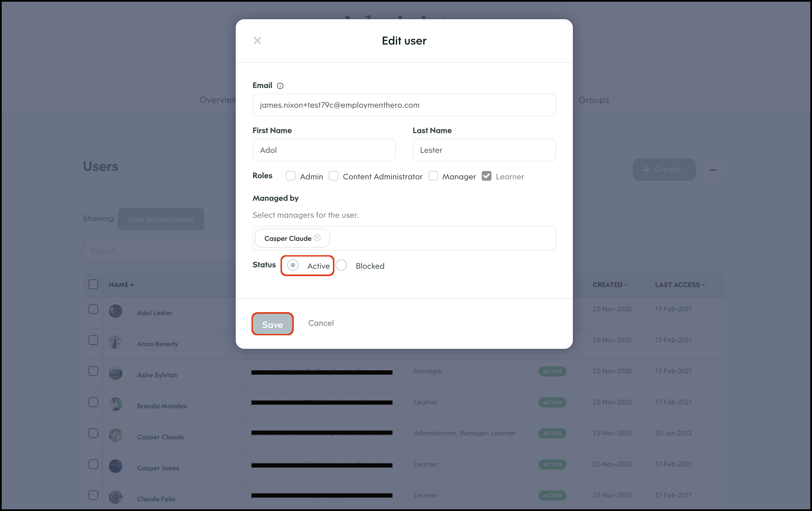Click ACTIVE badge in Casper Claude row
The height and width of the screenshot is (511, 812).
click(552, 433)
